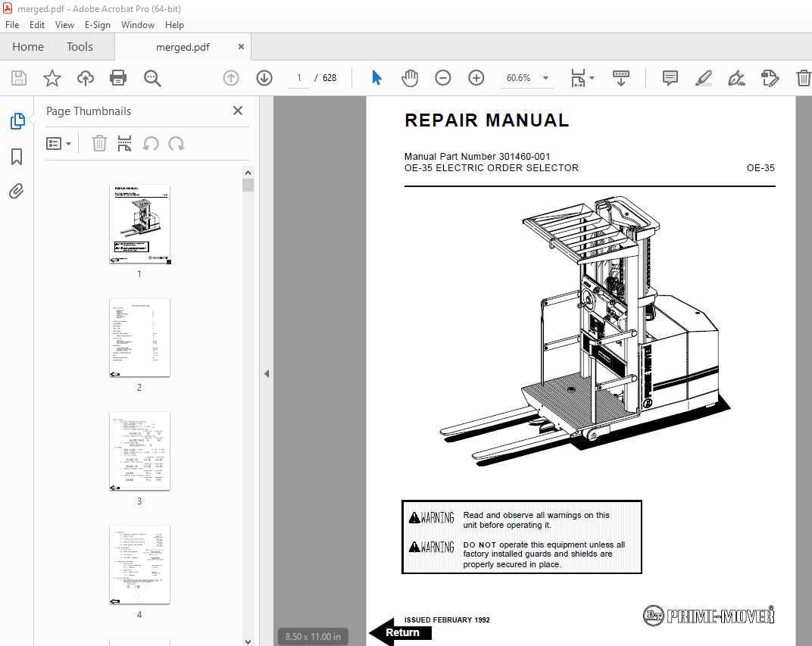Switch to the Tools tab
Image resolution: width=812 pixels, height=646 pixels.
pos(80,47)
